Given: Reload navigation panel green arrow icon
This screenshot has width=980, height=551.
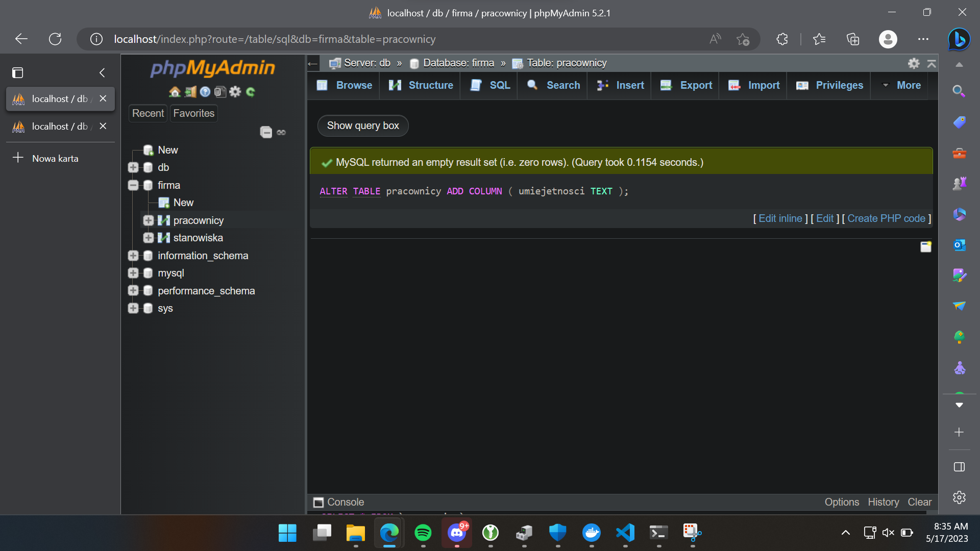Looking at the screenshot, I should [251, 92].
